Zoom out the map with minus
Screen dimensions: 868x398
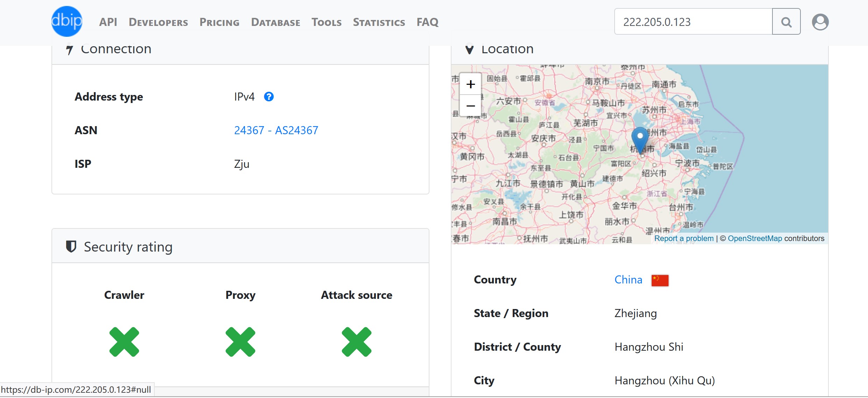pyautogui.click(x=470, y=106)
